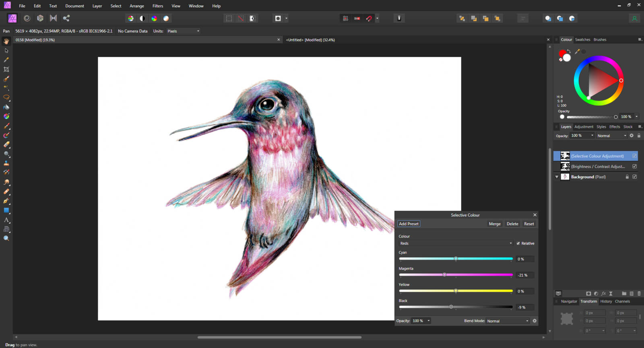Screen dimensions: 644x348
Task: Click the Magenta slider handle
Action: coord(444,275)
